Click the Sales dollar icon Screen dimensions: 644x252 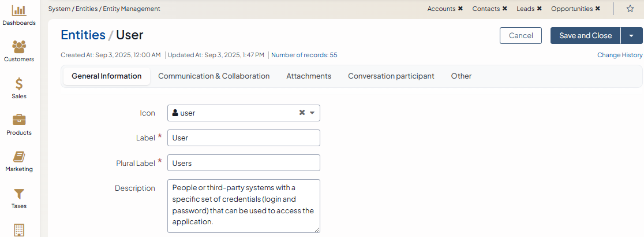coord(19,84)
